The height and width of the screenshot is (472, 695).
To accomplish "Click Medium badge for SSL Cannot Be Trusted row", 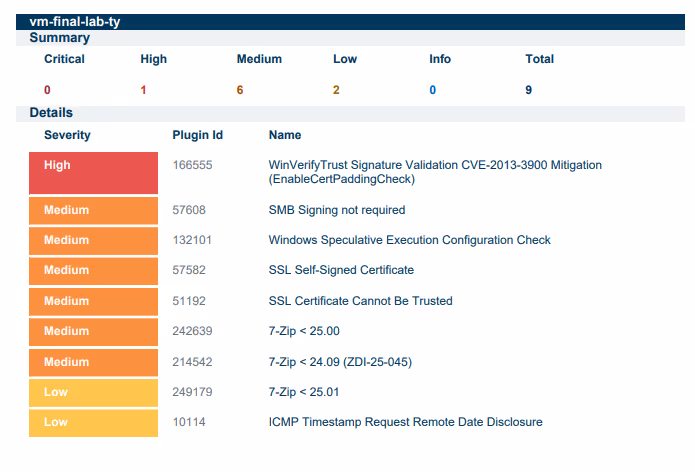I will tap(94, 302).
